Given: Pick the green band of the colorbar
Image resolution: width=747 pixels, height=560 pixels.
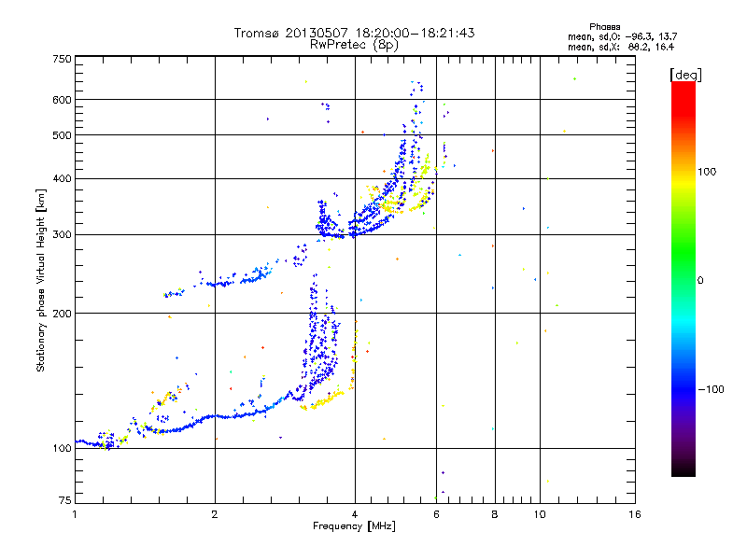Looking at the screenshot, I should (x=684, y=252).
